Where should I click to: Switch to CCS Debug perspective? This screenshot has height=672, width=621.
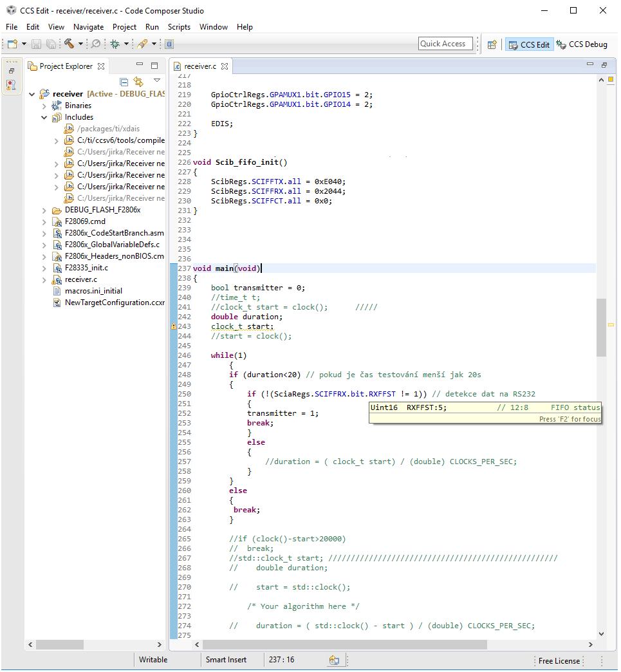click(582, 44)
